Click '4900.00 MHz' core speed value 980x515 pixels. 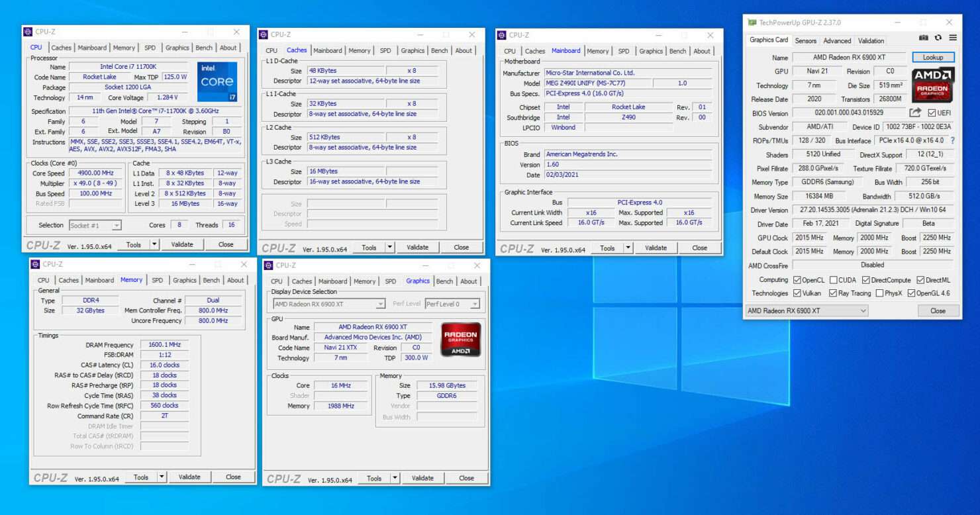click(95, 173)
